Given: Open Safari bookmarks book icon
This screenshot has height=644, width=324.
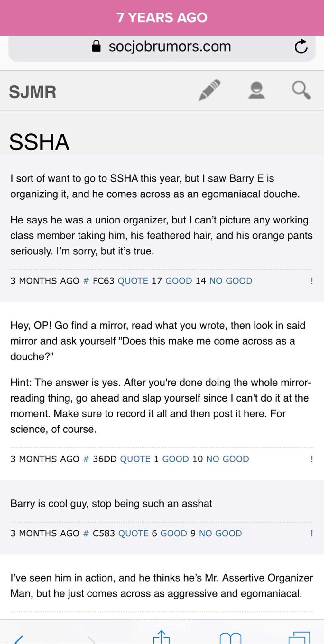Looking at the screenshot, I should [x=230, y=638].
